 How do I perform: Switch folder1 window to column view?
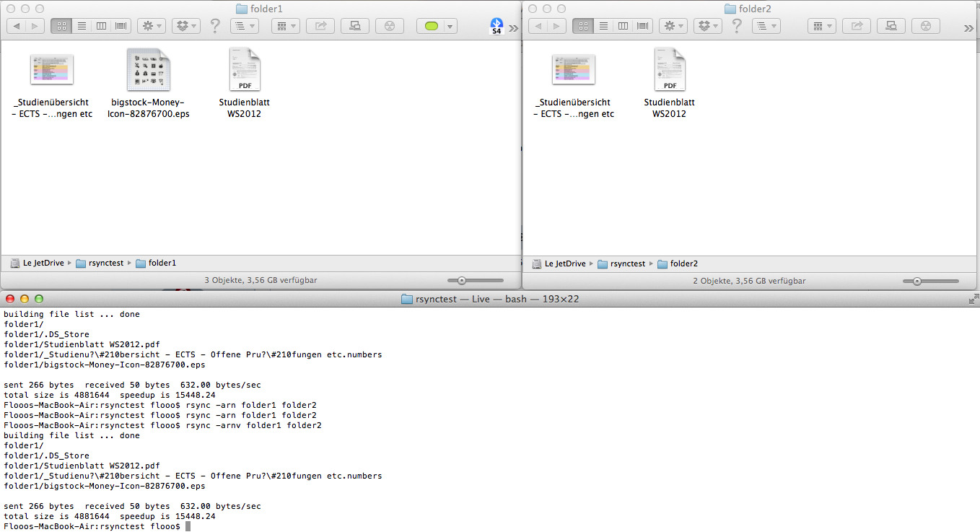coord(101,26)
